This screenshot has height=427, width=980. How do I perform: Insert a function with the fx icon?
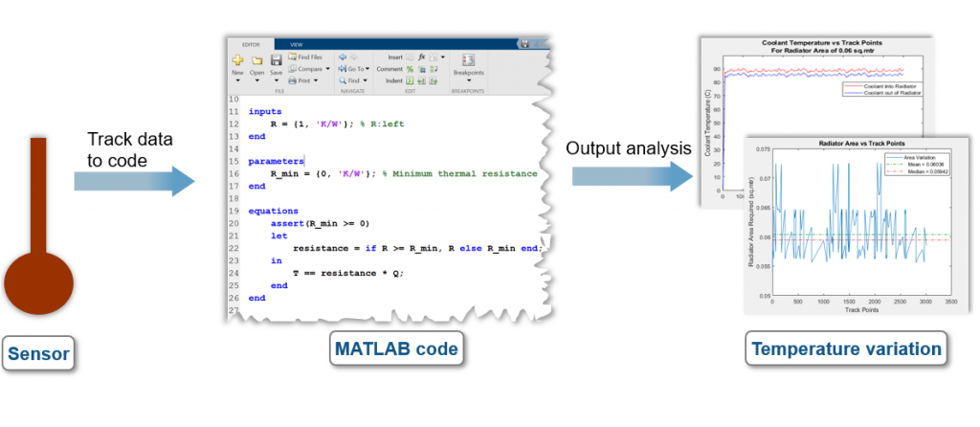(421, 57)
